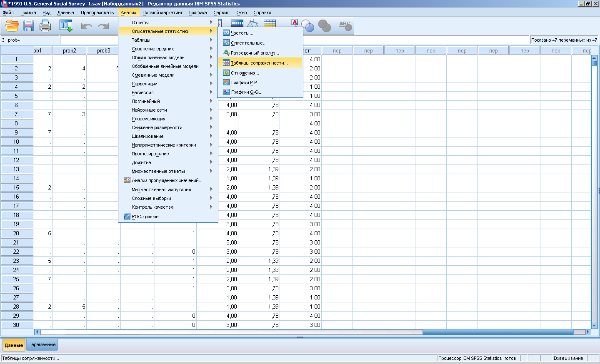This screenshot has width=600, height=364.
Task: Open the Данные menu
Action: 66,12
